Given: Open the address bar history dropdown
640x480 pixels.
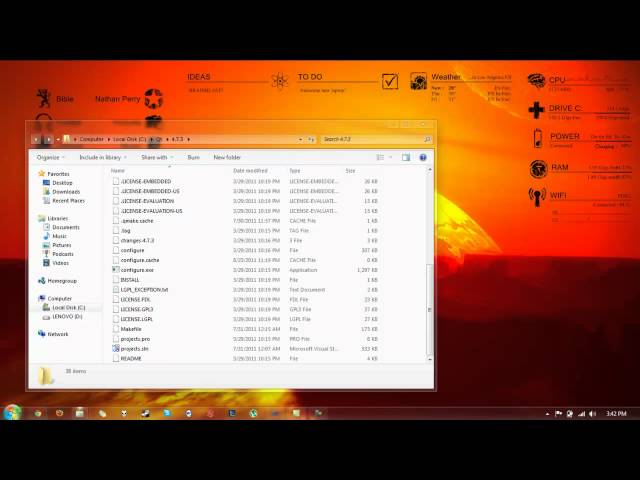Looking at the screenshot, I should pos(300,140).
